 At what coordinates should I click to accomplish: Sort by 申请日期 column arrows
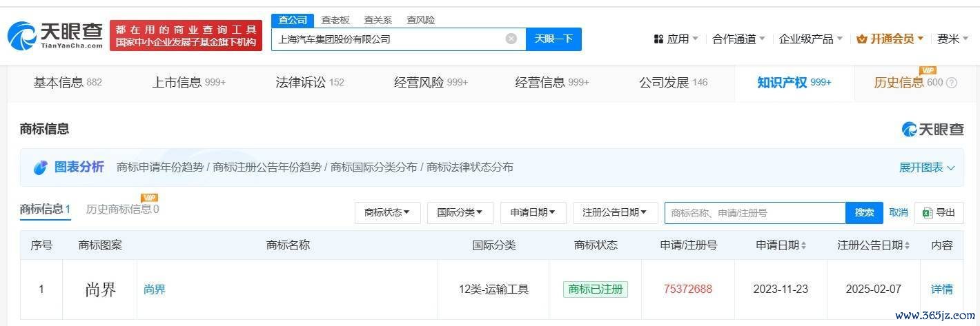[x=803, y=245]
